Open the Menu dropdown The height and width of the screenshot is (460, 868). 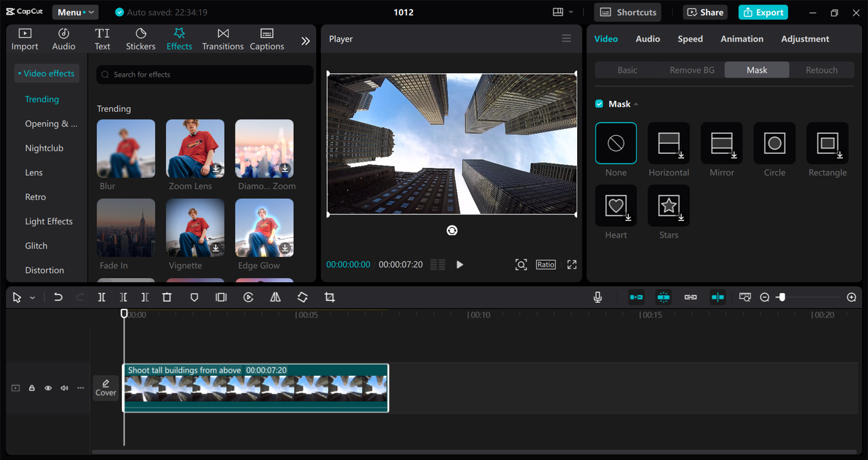(75, 12)
